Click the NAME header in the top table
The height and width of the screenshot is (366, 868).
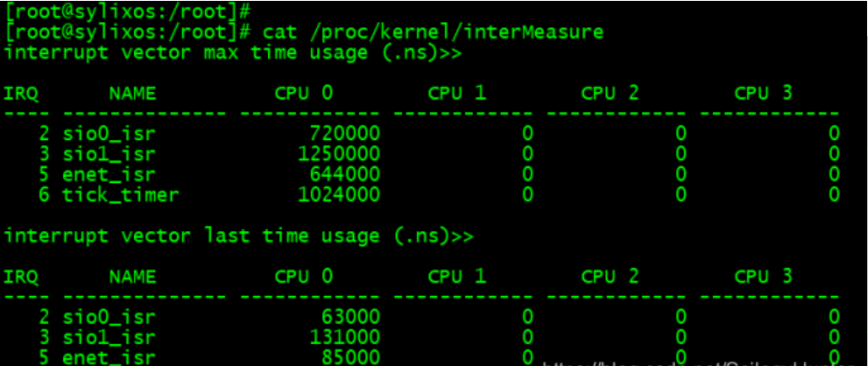pos(133,94)
